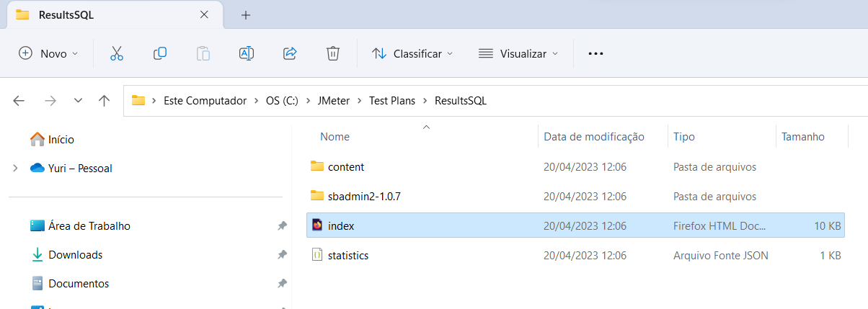Open the three-dots more options menu
The width and height of the screenshot is (868, 309).
[x=595, y=53]
